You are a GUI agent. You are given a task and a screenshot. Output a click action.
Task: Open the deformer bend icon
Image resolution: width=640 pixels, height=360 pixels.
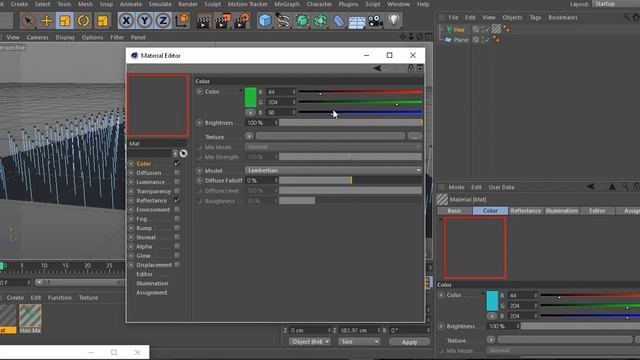click(339, 20)
